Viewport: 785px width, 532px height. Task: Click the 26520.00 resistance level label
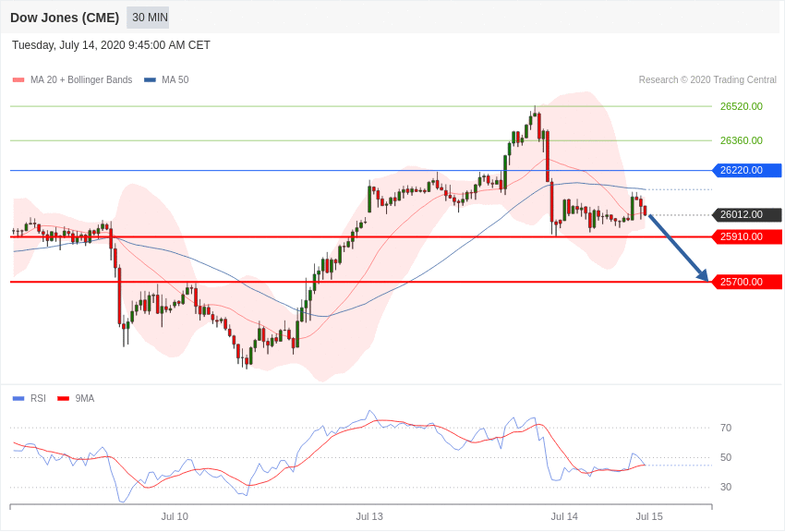point(742,106)
